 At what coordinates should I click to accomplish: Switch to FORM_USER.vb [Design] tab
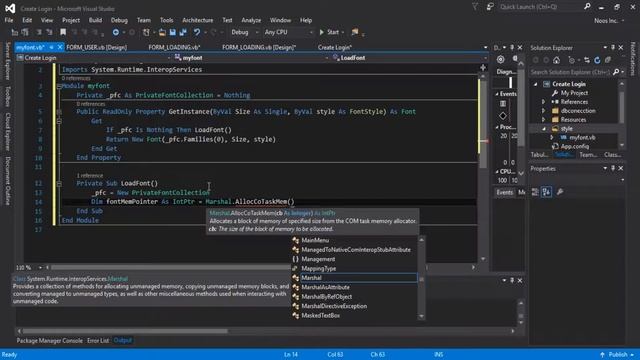97,47
